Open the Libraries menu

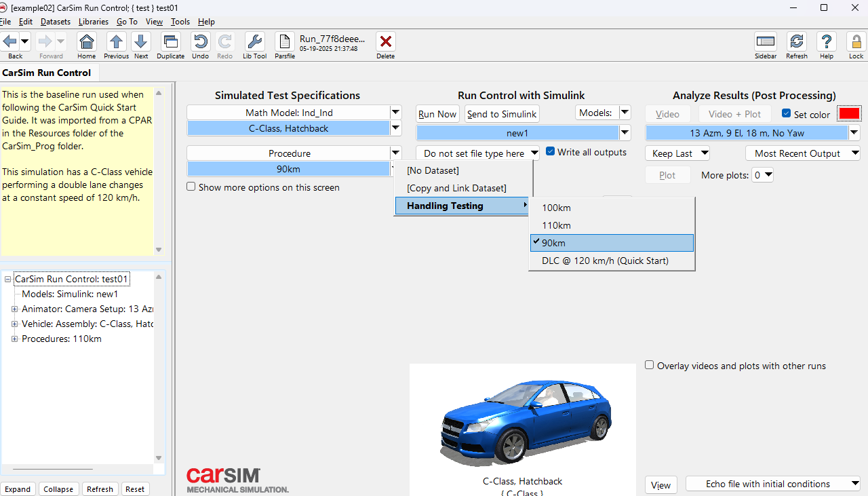[x=94, y=22]
